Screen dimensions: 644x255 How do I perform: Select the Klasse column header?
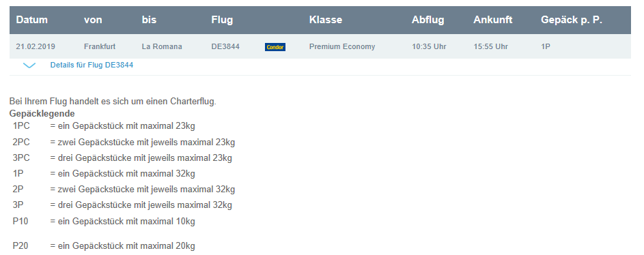pyautogui.click(x=326, y=20)
